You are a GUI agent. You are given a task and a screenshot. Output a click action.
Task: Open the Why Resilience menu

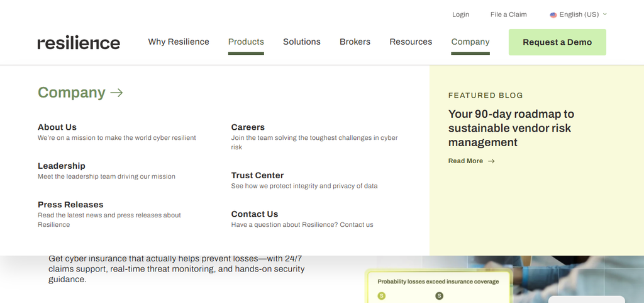(179, 42)
